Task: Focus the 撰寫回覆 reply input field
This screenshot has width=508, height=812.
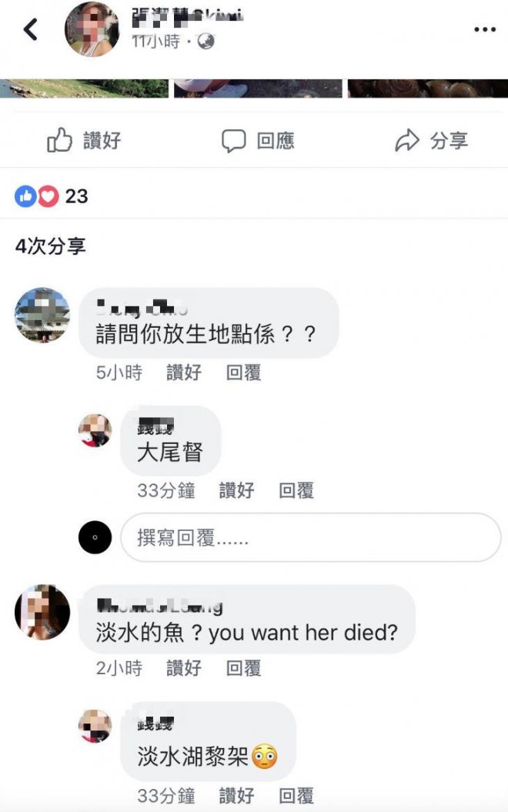Action: pos(311,537)
